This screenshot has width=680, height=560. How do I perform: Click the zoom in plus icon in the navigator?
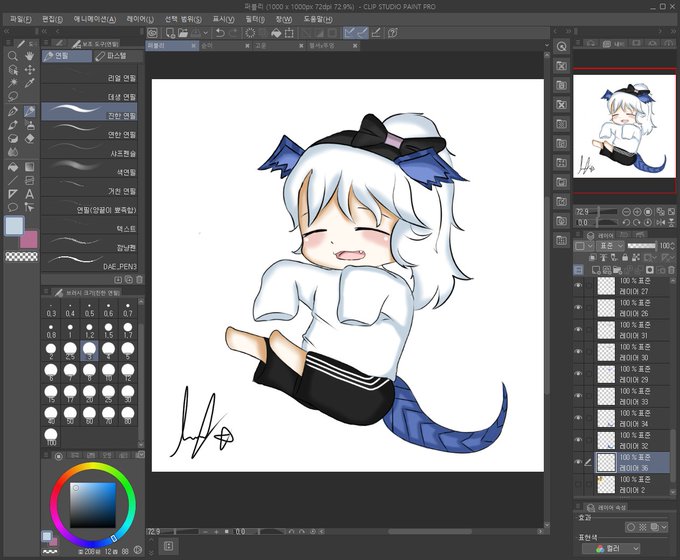tap(637, 212)
